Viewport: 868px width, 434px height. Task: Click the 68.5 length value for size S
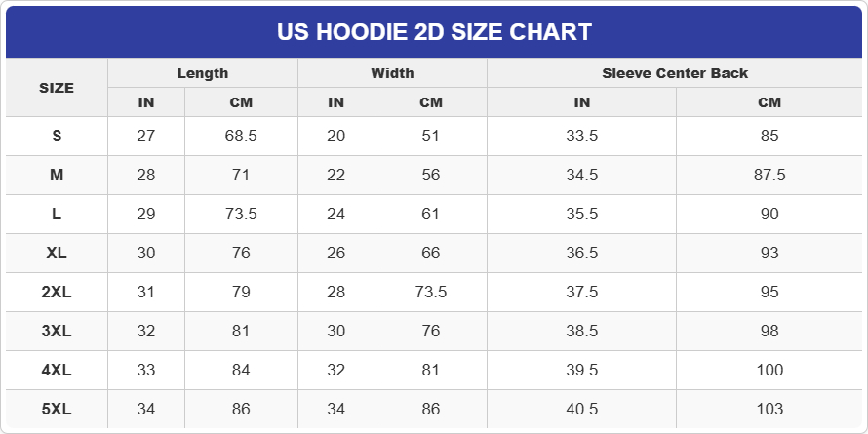point(241,137)
